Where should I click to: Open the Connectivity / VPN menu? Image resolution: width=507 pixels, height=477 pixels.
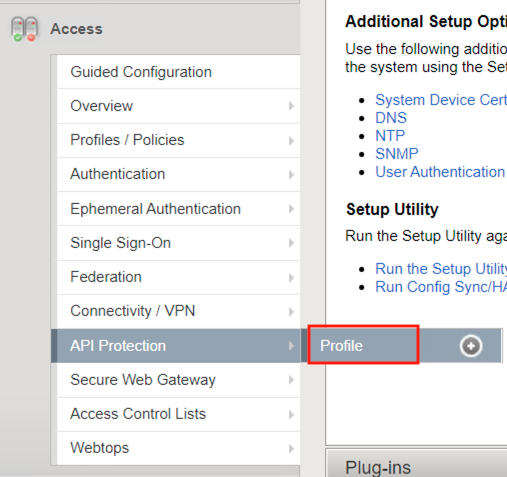tap(178, 311)
